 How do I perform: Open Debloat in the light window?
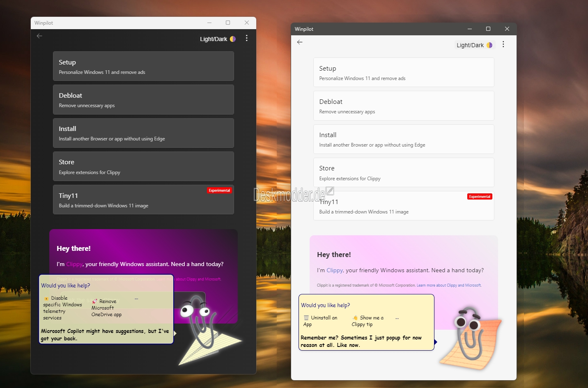[403, 106]
